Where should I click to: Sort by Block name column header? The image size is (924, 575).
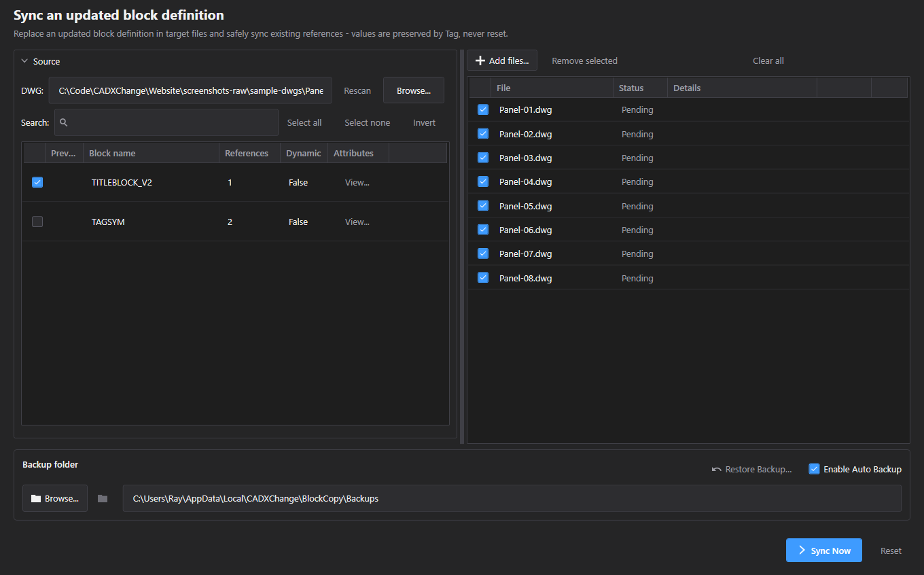click(x=152, y=153)
